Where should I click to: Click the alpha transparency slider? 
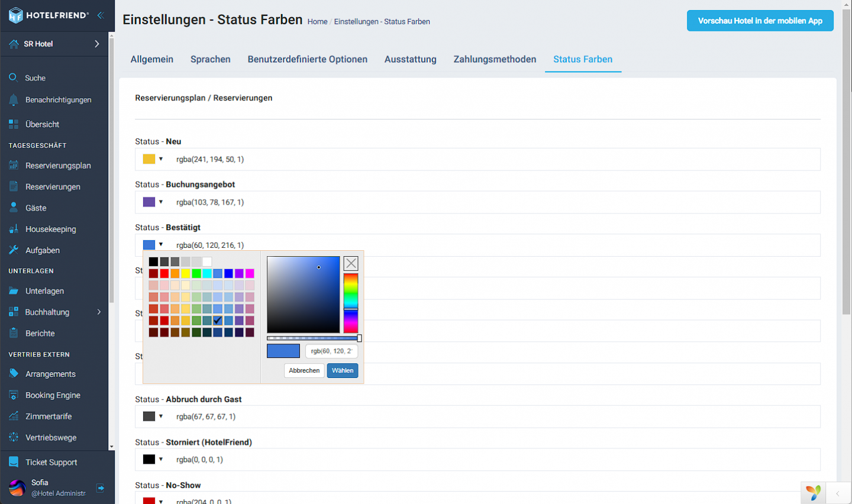(314, 338)
